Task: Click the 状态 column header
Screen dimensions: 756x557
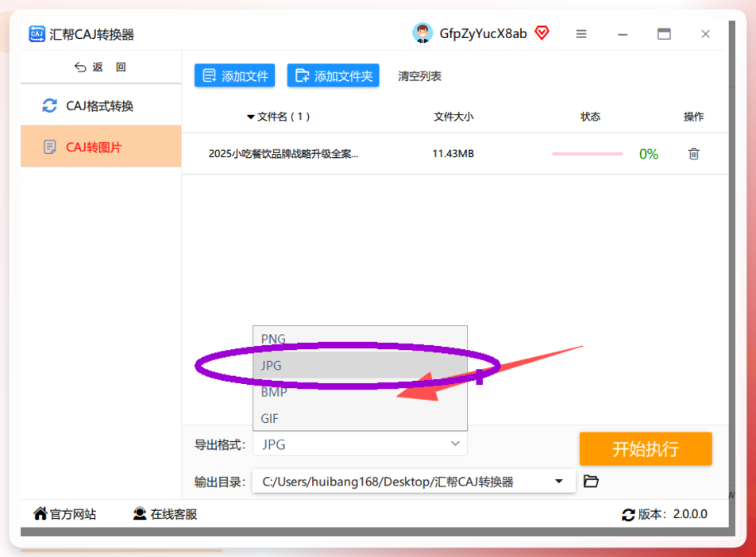Action: (590, 117)
